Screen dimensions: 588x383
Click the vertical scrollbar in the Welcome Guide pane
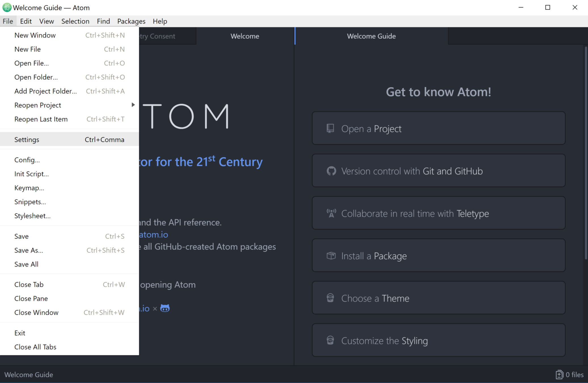tap(586, 153)
